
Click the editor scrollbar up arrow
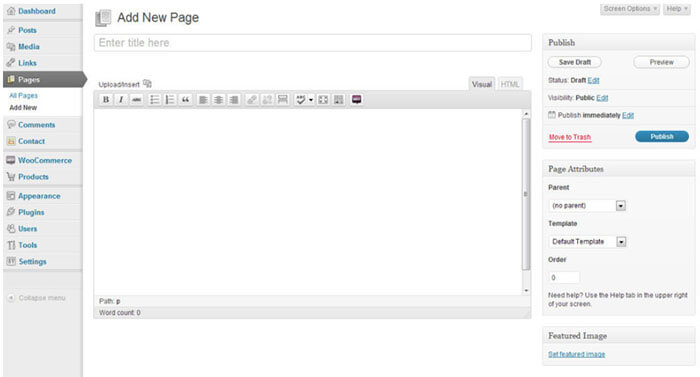click(526, 114)
